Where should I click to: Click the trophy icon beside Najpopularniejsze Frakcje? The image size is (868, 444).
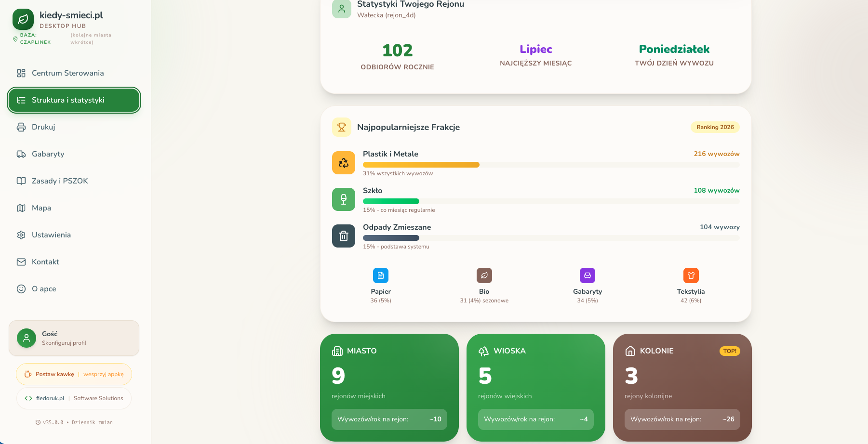coord(342,127)
